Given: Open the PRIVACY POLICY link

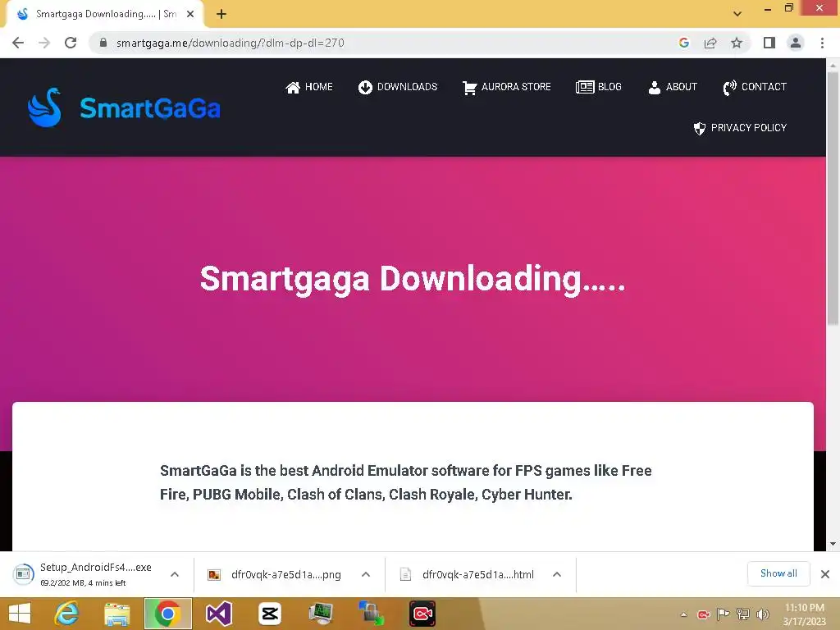Looking at the screenshot, I should coord(740,128).
